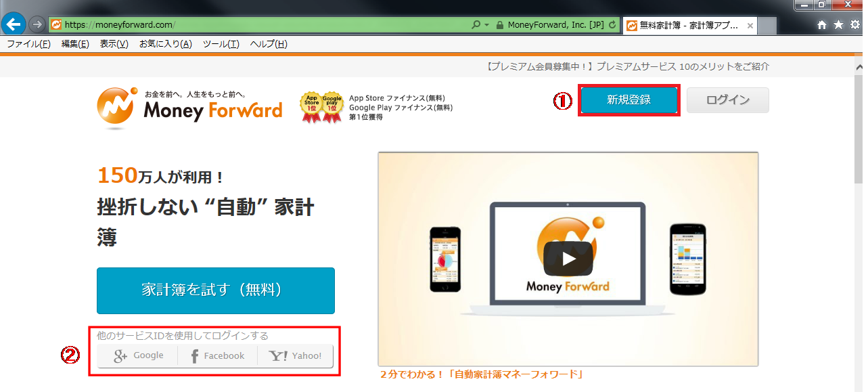
Task: Click the security padlock icon
Action: click(x=500, y=25)
